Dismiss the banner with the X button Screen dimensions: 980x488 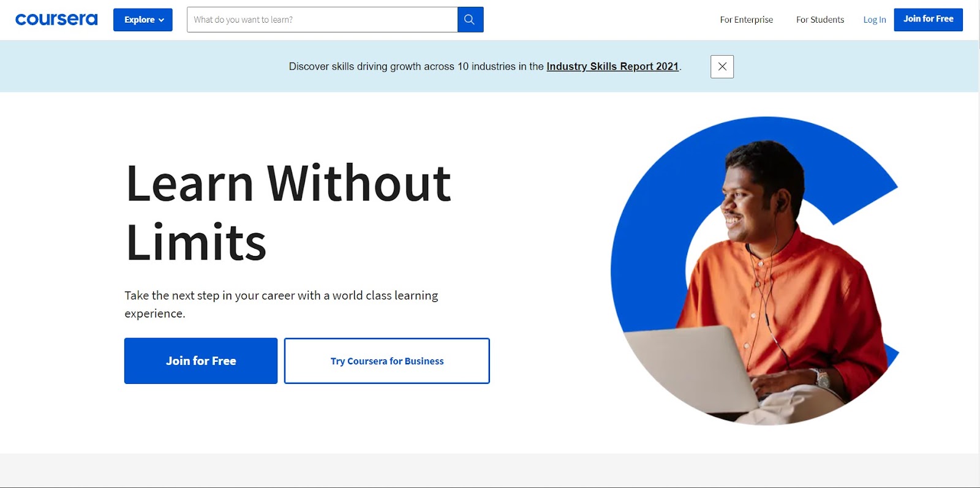click(x=722, y=67)
